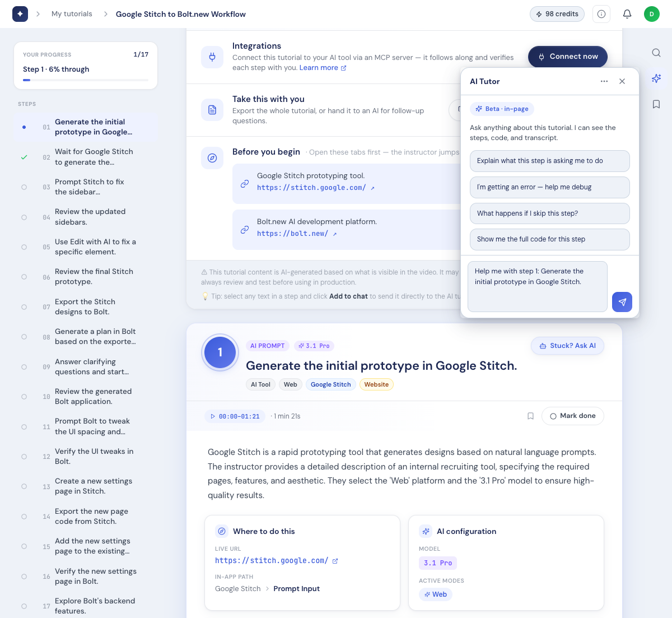Click the app logo icon in header
The height and width of the screenshot is (618, 672).
pos(20,14)
